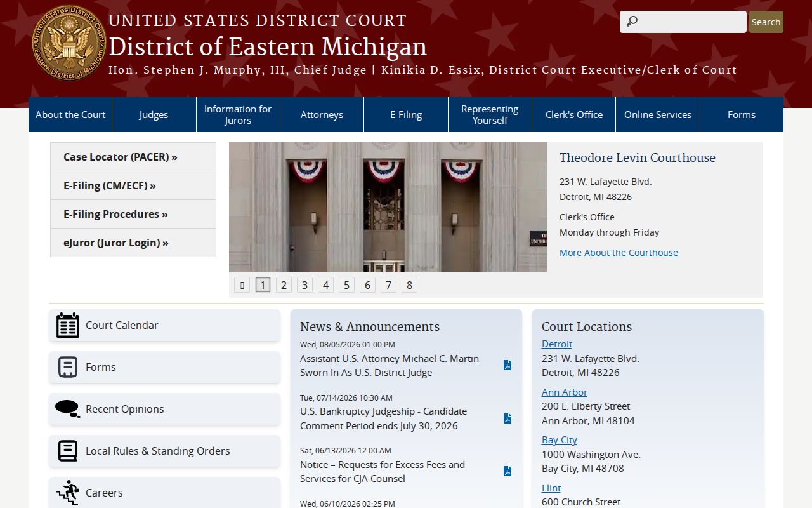Go to slide 1 of slideshow

tap(263, 285)
